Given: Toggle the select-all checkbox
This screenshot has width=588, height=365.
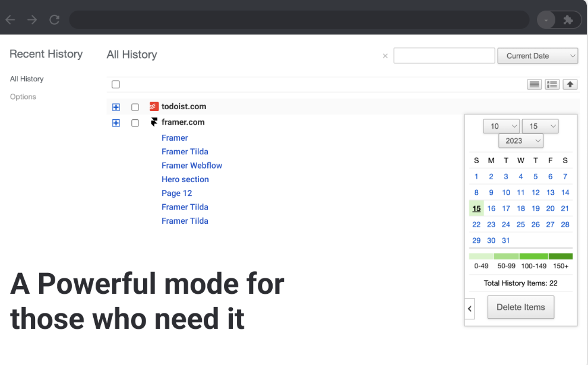Looking at the screenshot, I should 116,84.
